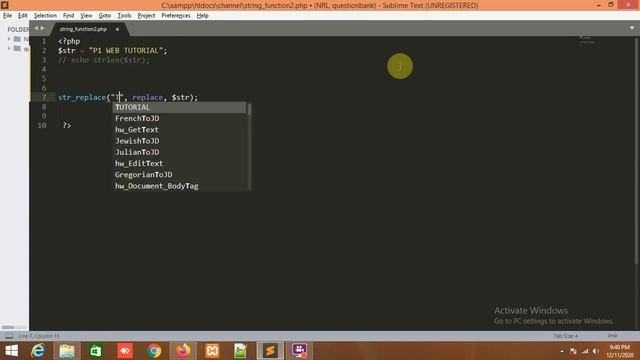Click line number 2 in gutter
This screenshot has height=360, width=640.
click(x=44, y=51)
